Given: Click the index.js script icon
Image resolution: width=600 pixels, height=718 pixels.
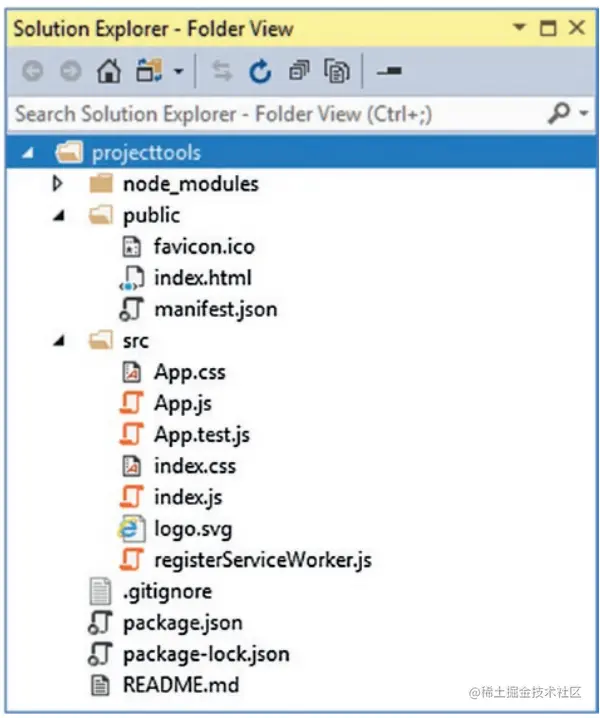Looking at the screenshot, I should coord(132,497).
